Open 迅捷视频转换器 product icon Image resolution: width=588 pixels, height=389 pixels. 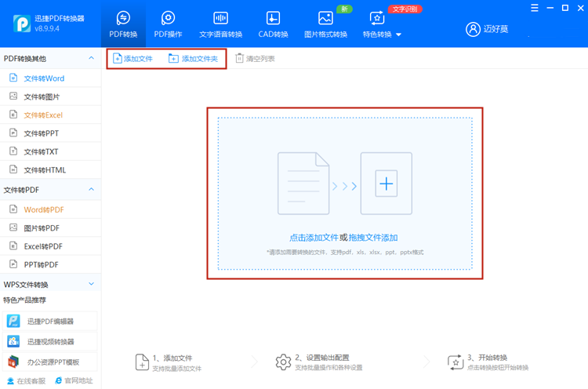pos(13,341)
